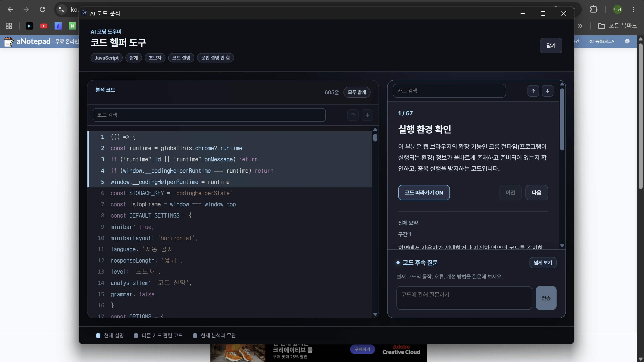Screen dimensions: 644x362
Task: Click the code panel scrollbar thumb
Action: pos(375,138)
